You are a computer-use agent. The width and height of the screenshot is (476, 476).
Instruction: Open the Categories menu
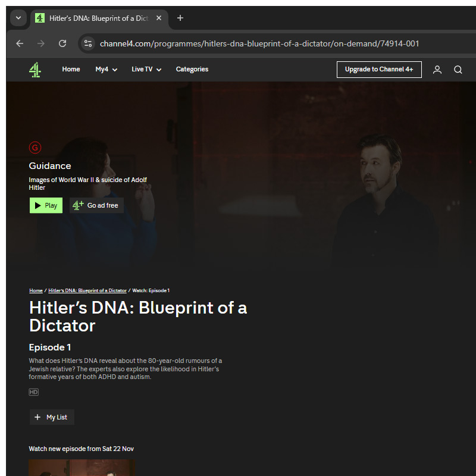click(192, 70)
